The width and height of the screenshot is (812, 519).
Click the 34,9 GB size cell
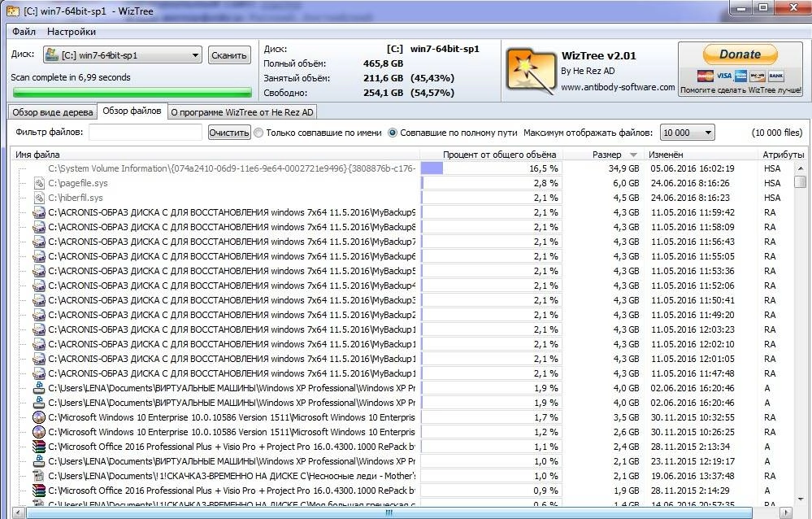point(623,168)
